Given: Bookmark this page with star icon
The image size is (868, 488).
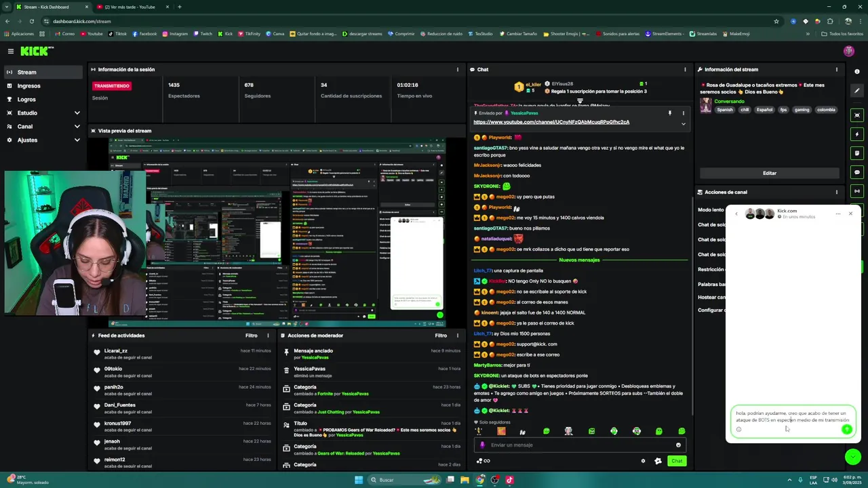Looking at the screenshot, I should coord(776,21).
